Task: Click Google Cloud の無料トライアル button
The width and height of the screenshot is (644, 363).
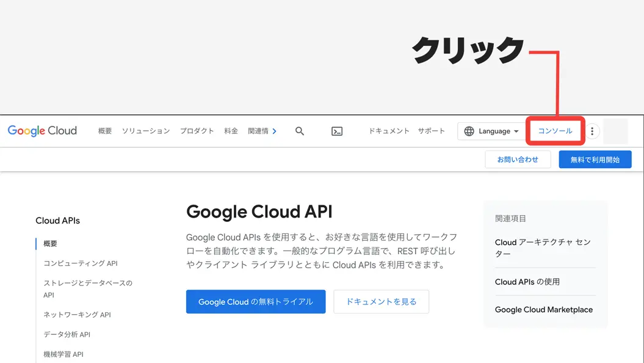Action: pos(256,302)
